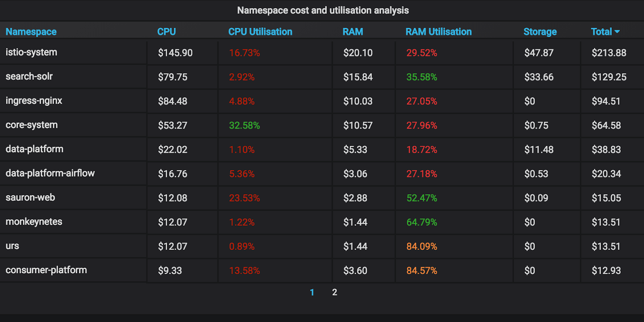644x322 pixels.
Task: Click the 0.89% CPU utilisation value
Action: (242, 246)
